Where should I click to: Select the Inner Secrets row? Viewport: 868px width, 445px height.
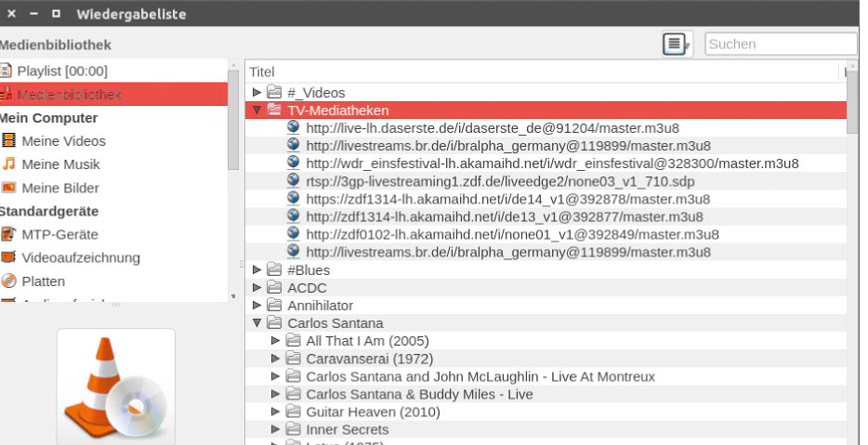click(546, 429)
